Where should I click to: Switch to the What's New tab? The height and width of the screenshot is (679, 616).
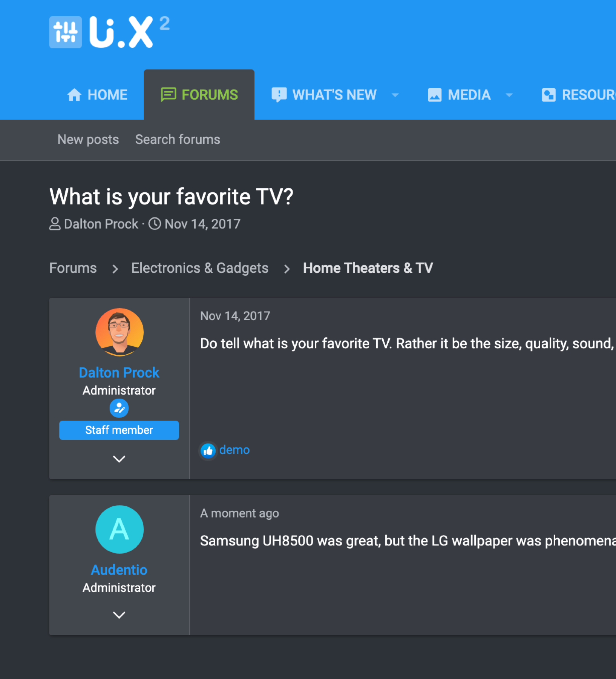pyautogui.click(x=334, y=95)
